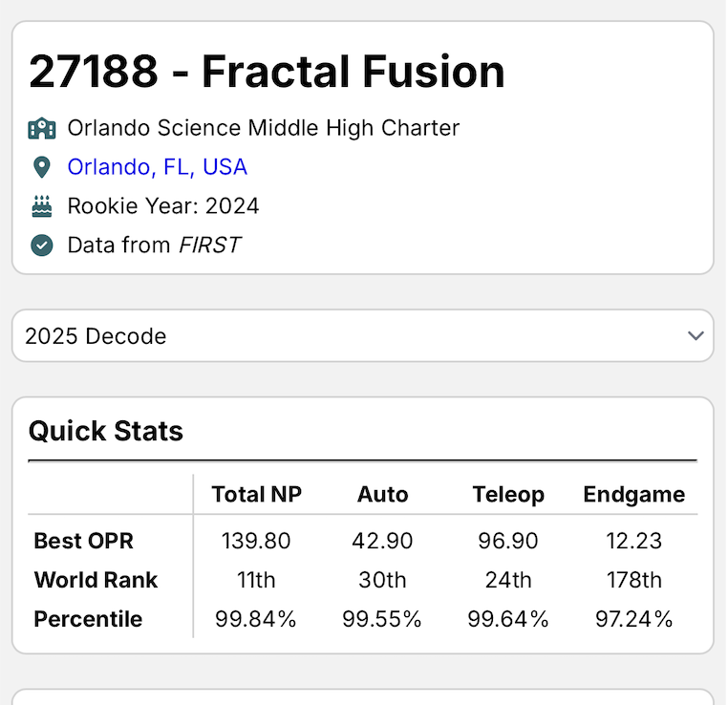Select the Auto column header
Viewport: 728px width, 705px height.
[382, 494]
